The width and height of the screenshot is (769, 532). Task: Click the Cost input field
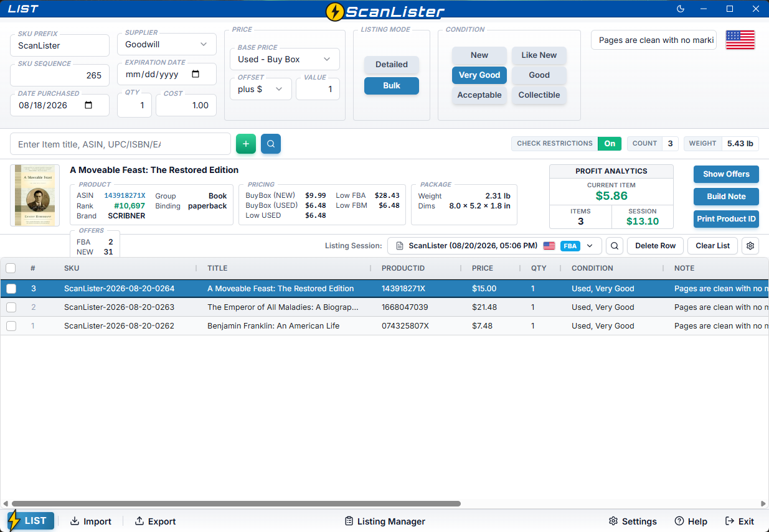click(x=186, y=105)
